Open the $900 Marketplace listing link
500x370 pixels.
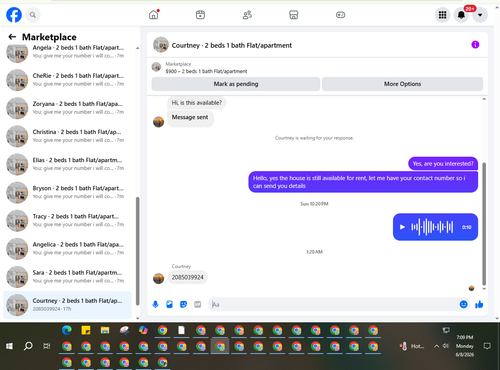[206, 71]
